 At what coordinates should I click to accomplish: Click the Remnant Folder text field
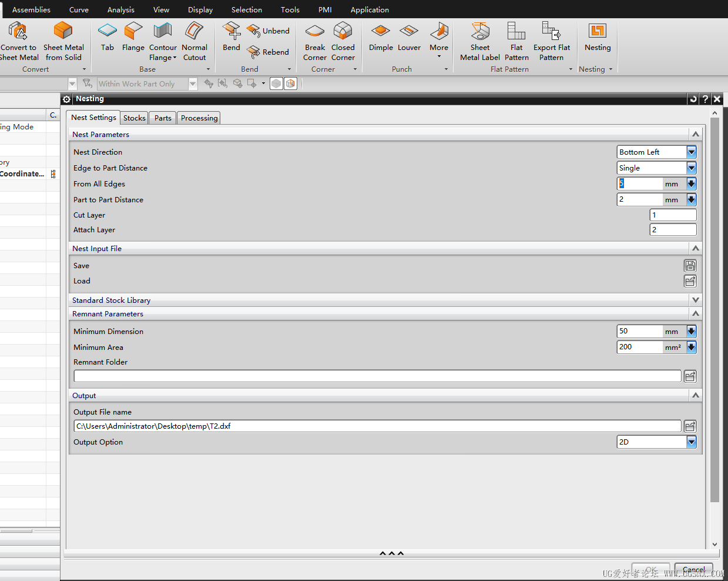(377, 376)
